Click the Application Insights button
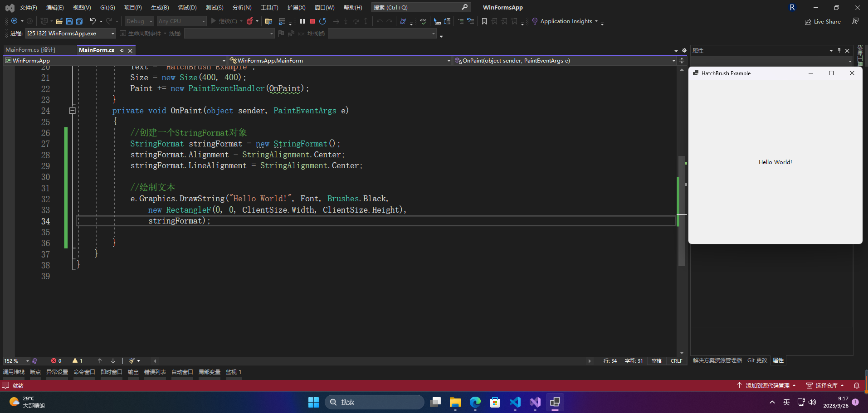Screen dimensions: 868x413 point(565,21)
